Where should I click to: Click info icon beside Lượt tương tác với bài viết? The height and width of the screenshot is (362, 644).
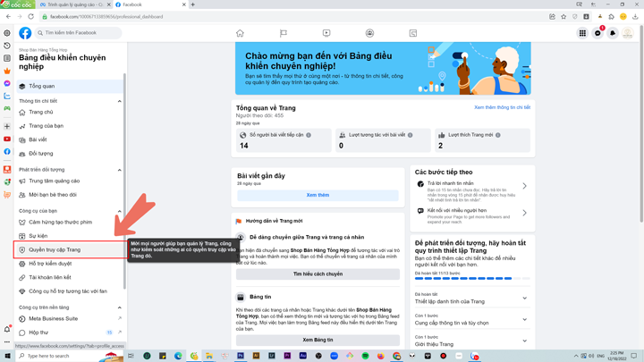(410, 135)
